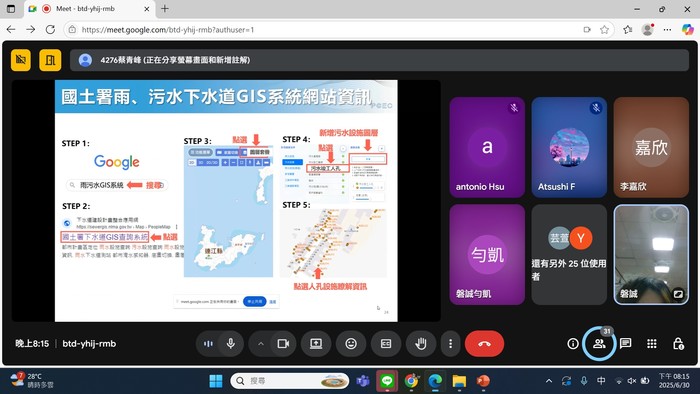This screenshot has height=394, width=700.
Task: Open the activities grid icon
Action: (x=652, y=343)
